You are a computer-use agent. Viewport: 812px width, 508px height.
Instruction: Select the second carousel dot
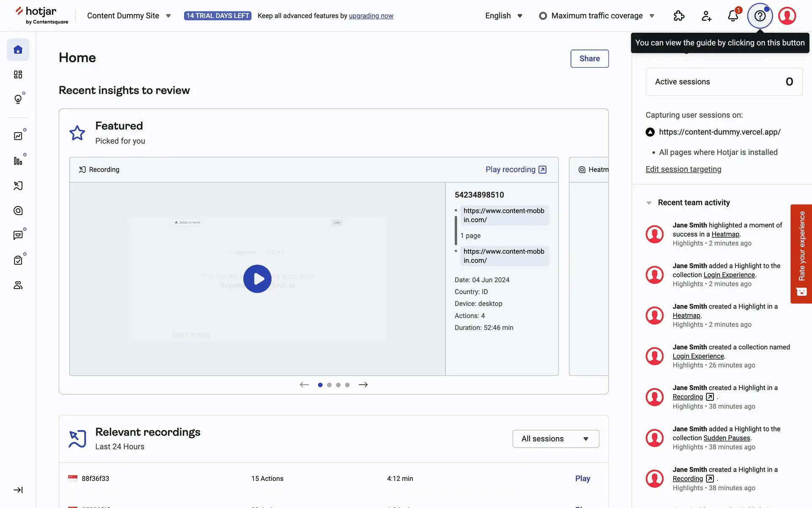tap(329, 385)
